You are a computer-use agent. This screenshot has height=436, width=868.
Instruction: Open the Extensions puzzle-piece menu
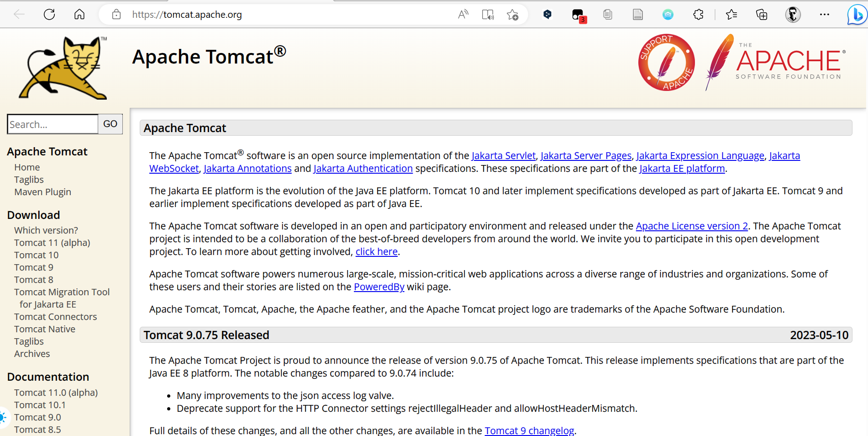[699, 15]
